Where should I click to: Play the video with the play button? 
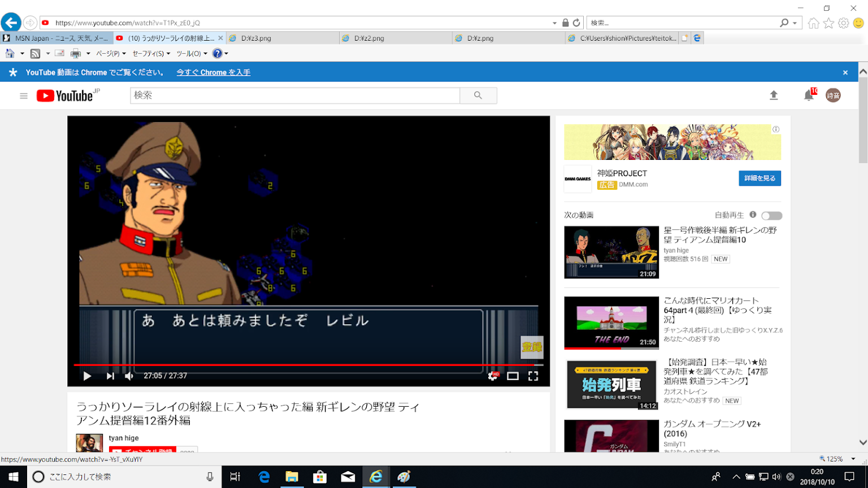coord(87,376)
